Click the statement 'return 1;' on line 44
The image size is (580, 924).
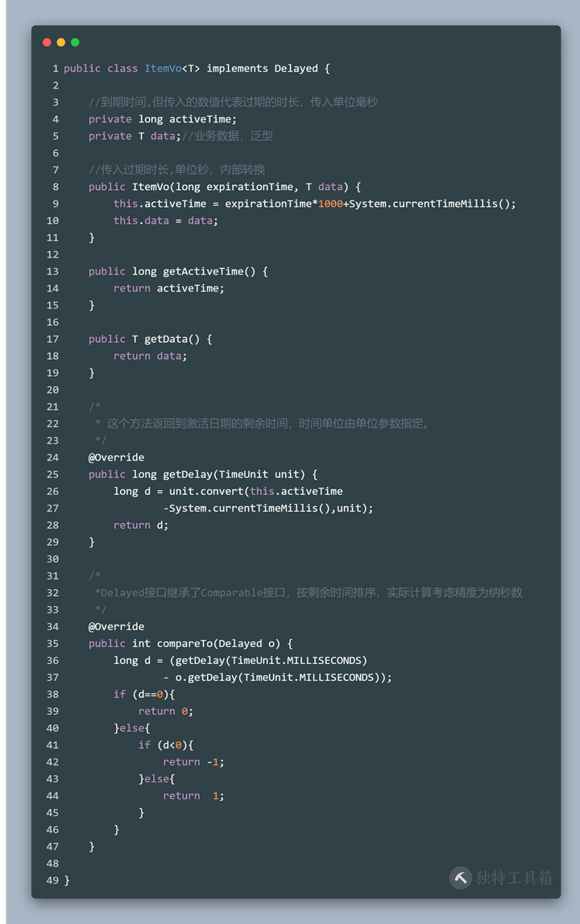193,796
